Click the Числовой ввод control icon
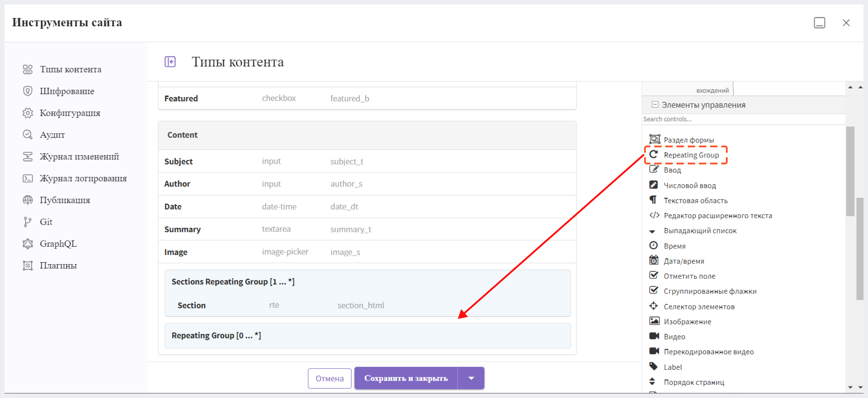The image size is (868, 398). coord(653,185)
